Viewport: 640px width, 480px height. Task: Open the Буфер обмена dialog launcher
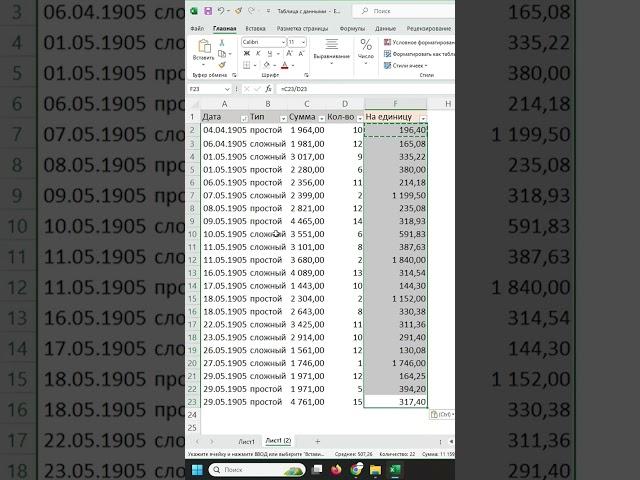[234, 75]
